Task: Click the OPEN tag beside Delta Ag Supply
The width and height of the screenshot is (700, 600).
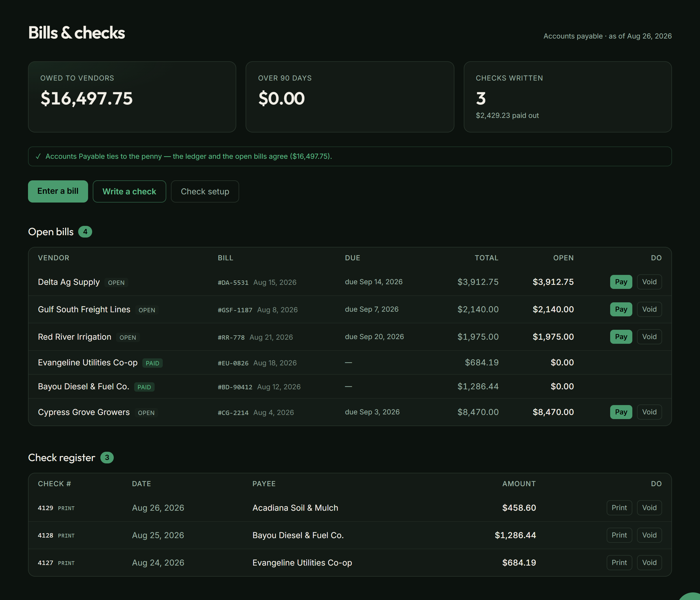Action: point(116,282)
